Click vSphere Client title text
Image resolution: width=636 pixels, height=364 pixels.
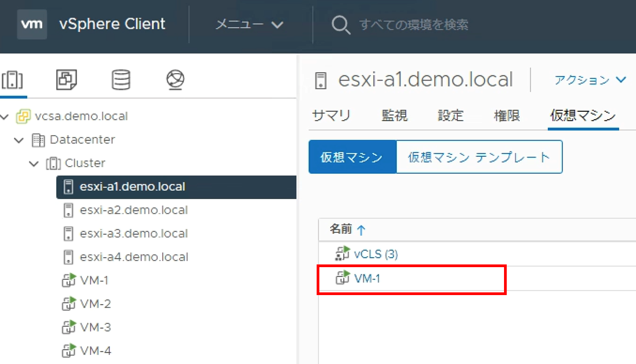coord(112,24)
